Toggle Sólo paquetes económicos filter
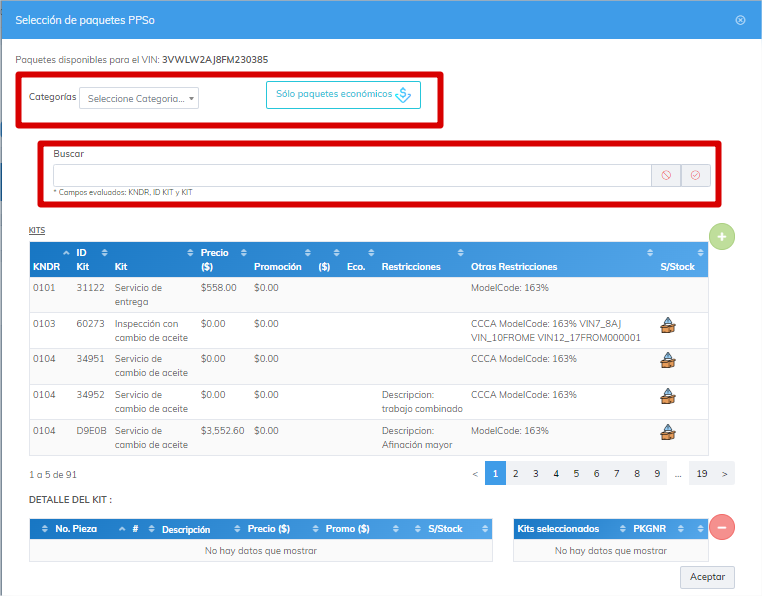 pos(343,95)
